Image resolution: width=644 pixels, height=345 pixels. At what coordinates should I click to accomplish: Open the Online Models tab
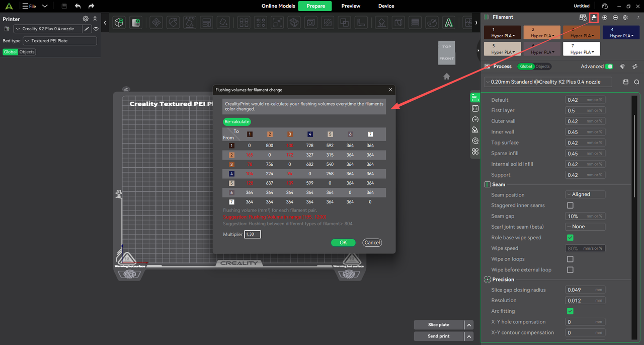click(x=278, y=6)
